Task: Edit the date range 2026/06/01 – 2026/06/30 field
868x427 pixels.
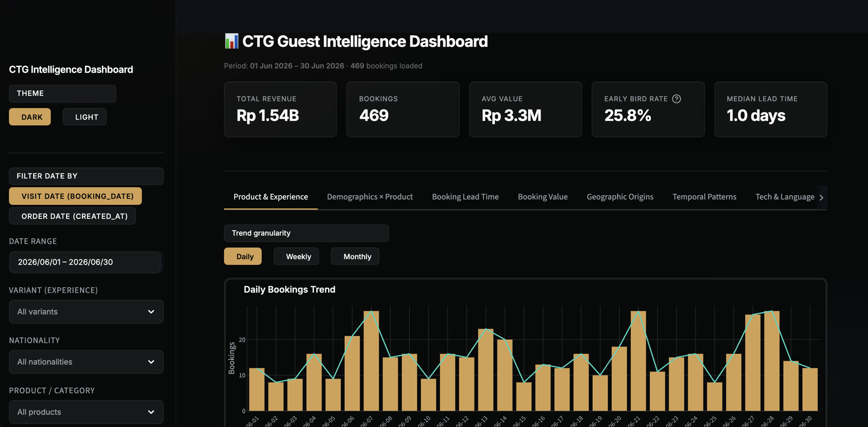Action: point(85,262)
